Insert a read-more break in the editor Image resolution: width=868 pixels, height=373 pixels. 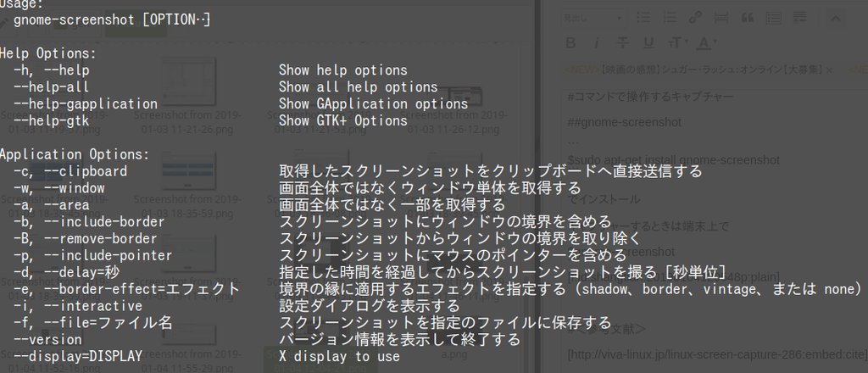[x=721, y=18]
